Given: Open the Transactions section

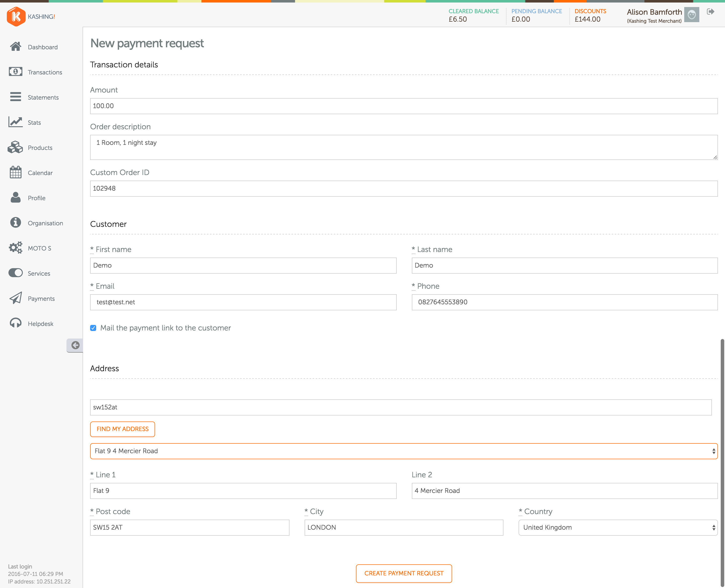Looking at the screenshot, I should (45, 71).
